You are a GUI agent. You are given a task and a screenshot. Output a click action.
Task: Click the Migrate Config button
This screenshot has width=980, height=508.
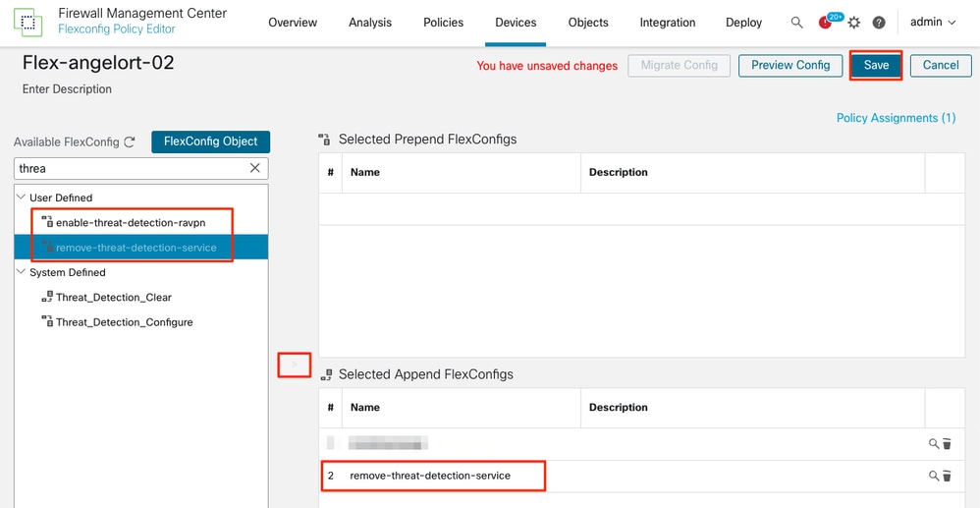tap(680, 65)
